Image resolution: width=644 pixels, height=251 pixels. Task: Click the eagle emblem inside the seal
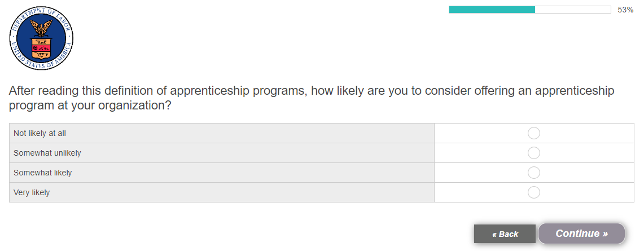pyautogui.click(x=41, y=28)
